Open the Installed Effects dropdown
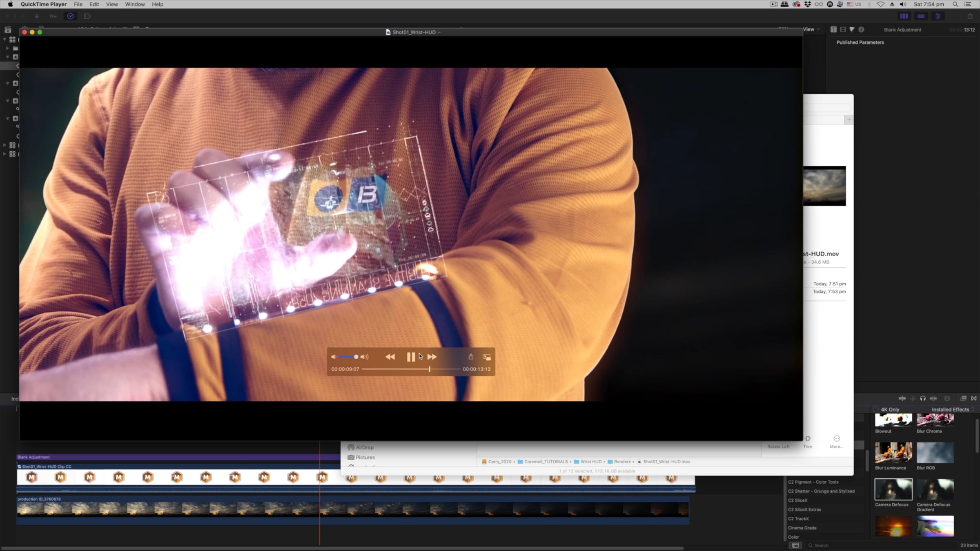 click(x=953, y=409)
